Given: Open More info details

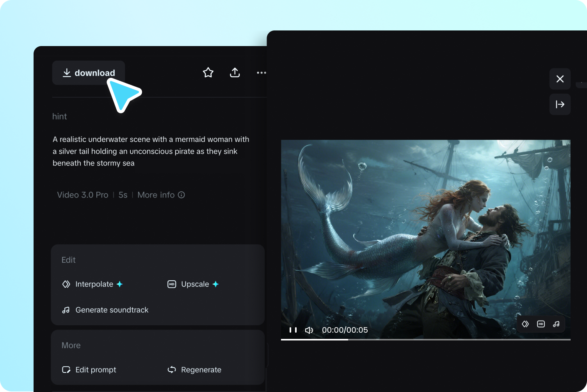Looking at the screenshot, I should pyautogui.click(x=161, y=194).
